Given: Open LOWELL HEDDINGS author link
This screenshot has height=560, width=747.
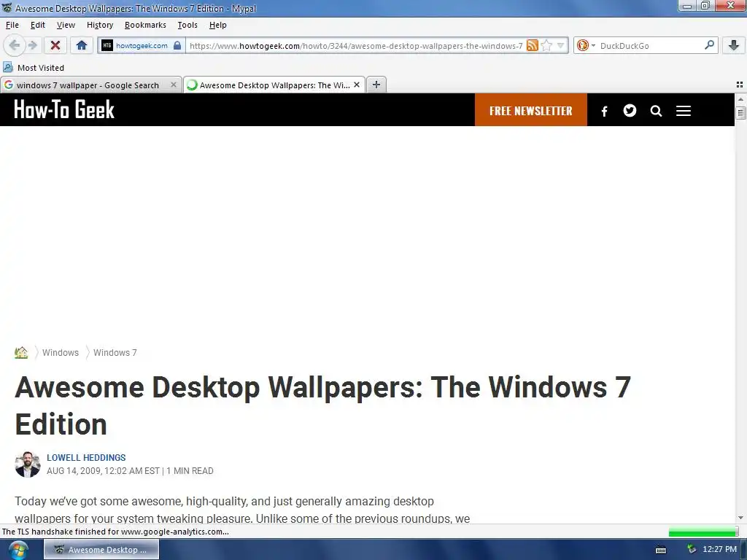Looking at the screenshot, I should tap(86, 458).
